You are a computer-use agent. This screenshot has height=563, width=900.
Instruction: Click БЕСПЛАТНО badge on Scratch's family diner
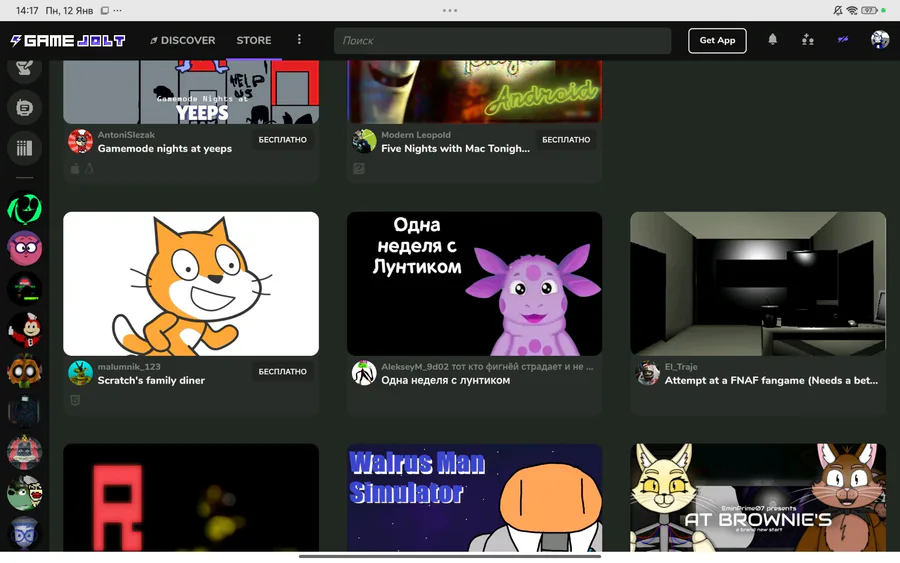(282, 371)
